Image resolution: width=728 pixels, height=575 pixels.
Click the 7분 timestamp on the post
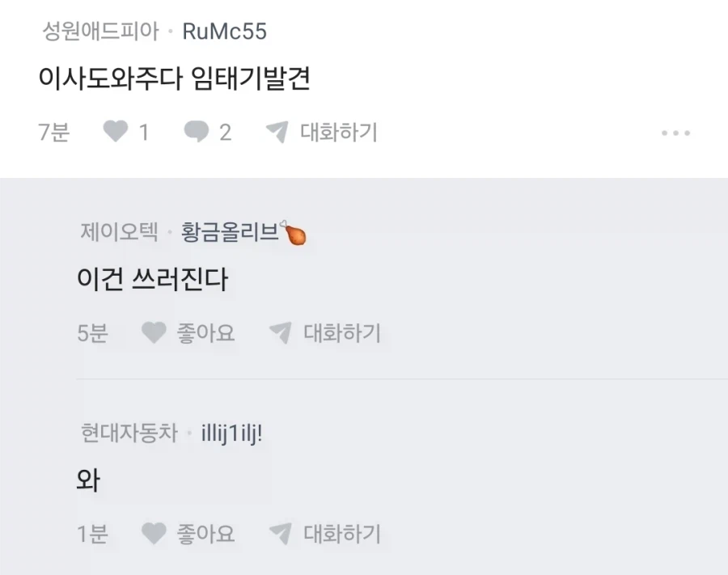54,132
